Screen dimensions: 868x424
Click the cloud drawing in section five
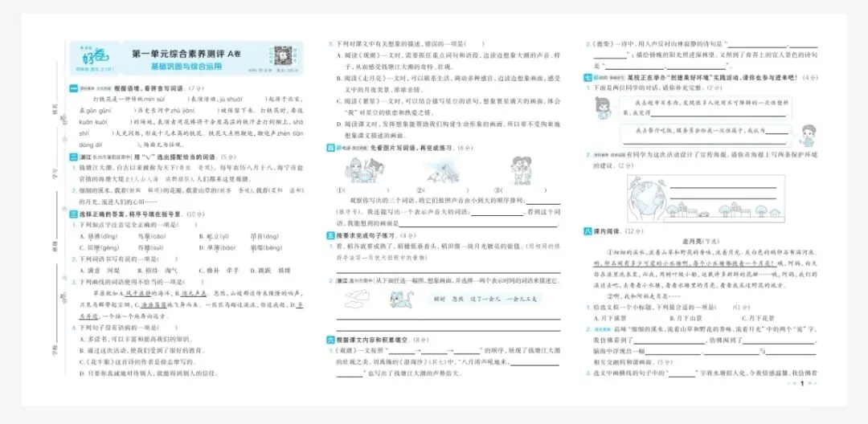tap(357, 299)
